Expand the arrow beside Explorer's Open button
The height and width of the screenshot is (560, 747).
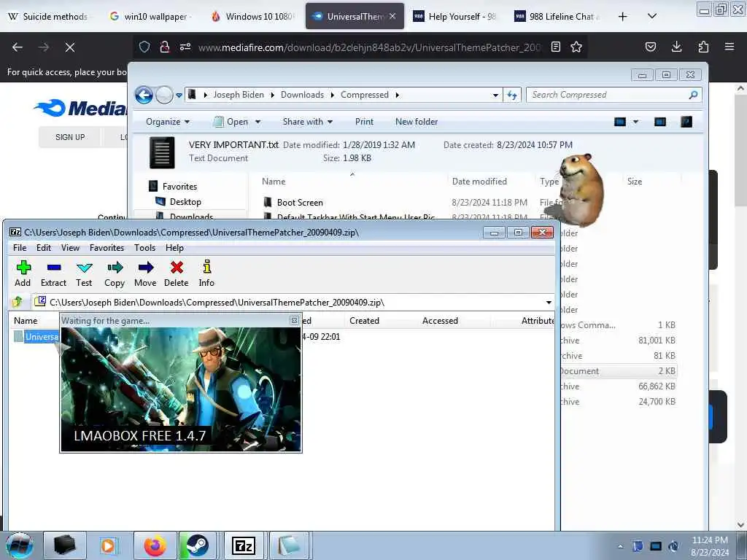tap(258, 122)
